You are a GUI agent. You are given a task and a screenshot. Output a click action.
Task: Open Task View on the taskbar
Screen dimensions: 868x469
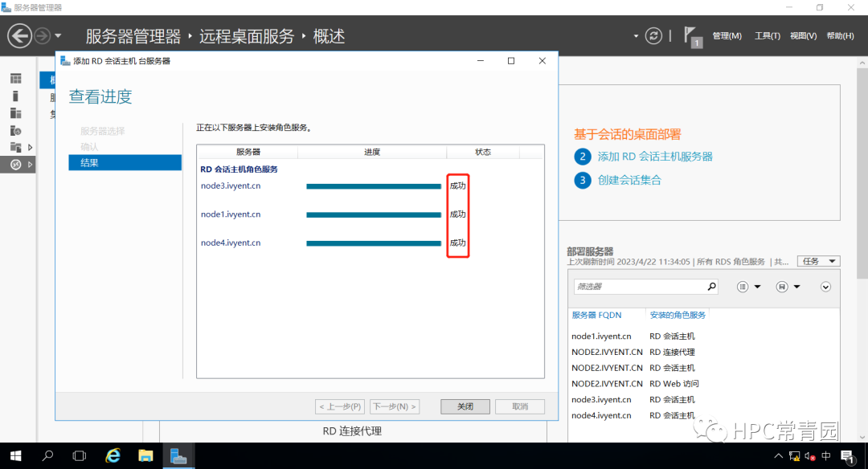tap(80, 455)
